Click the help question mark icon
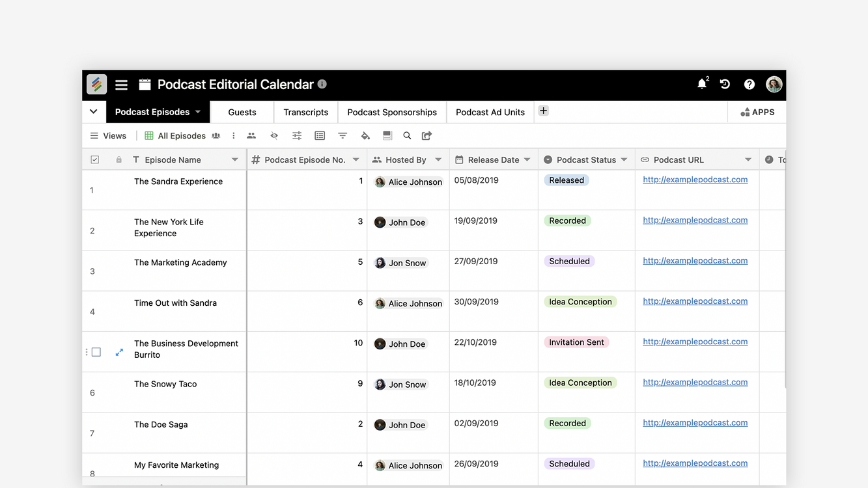This screenshot has width=868, height=488. click(x=749, y=85)
